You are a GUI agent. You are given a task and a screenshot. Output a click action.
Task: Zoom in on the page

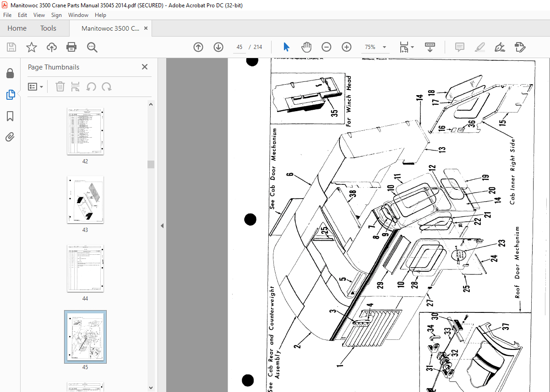[346, 47]
